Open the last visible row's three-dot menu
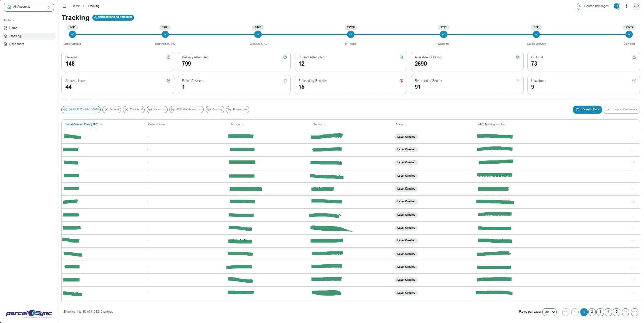This screenshot has width=644, height=323. click(x=633, y=293)
